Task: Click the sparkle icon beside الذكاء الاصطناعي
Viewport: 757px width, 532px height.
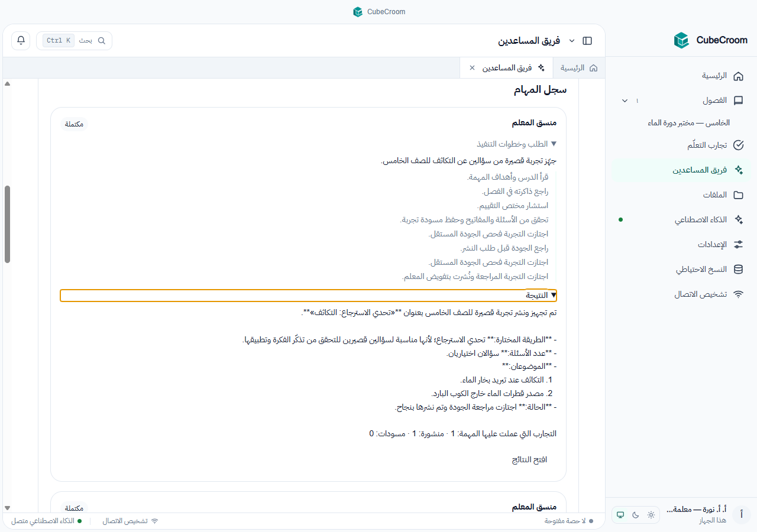Action: [738, 219]
